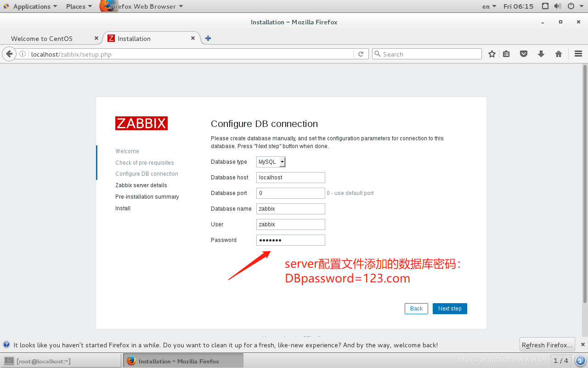Show bookmarks list icon

click(x=506, y=54)
